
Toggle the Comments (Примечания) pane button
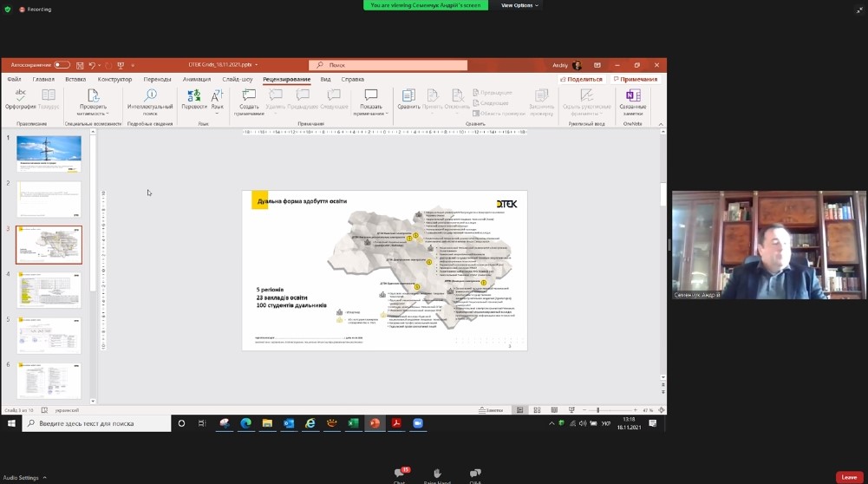pos(635,79)
